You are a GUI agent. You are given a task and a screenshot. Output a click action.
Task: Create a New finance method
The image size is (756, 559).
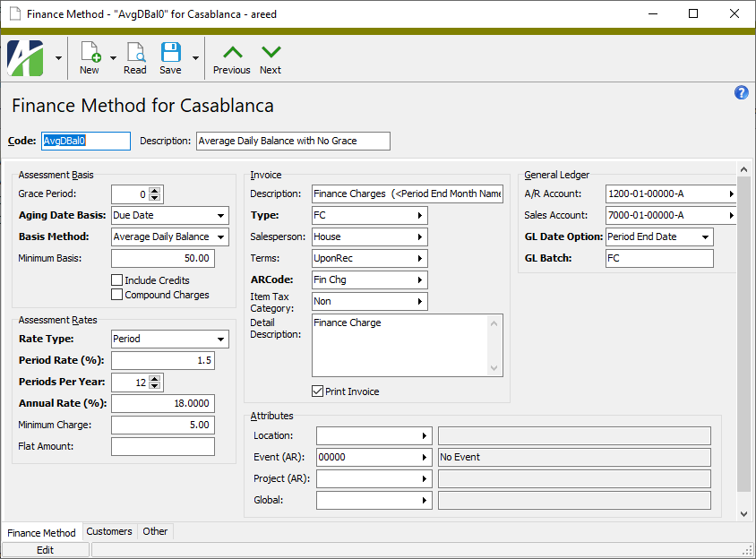click(x=90, y=58)
